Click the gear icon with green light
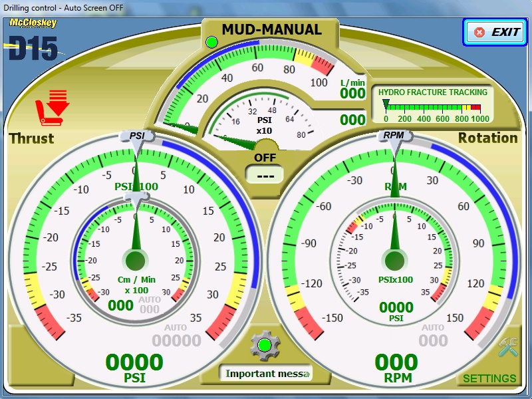Image resolution: width=532 pixels, height=399 pixels. click(265, 345)
